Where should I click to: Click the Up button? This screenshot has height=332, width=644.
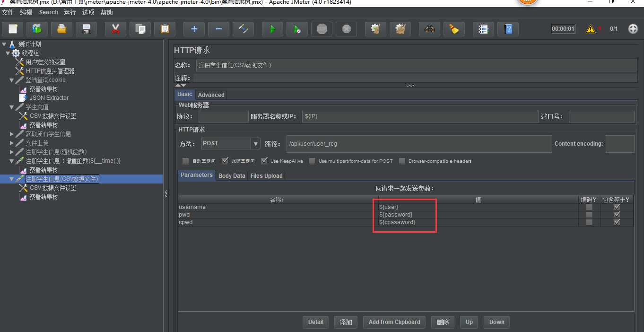click(469, 322)
